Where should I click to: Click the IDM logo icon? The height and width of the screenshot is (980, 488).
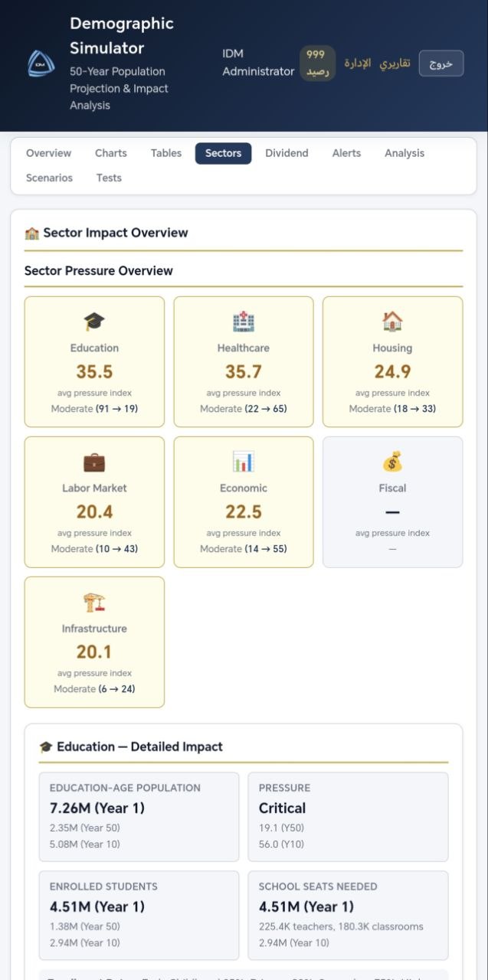pyautogui.click(x=41, y=64)
